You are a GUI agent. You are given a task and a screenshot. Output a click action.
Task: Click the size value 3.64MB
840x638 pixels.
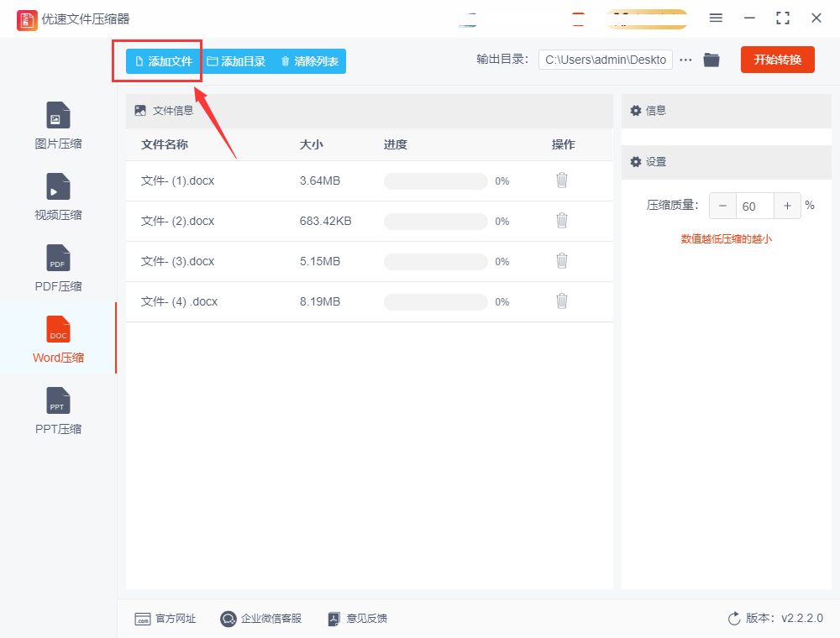pos(320,181)
